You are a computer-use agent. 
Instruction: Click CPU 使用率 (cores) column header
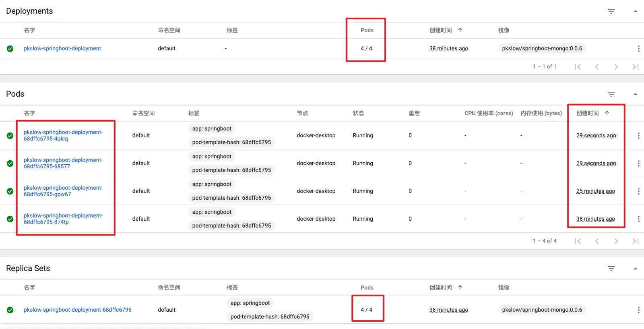click(489, 113)
